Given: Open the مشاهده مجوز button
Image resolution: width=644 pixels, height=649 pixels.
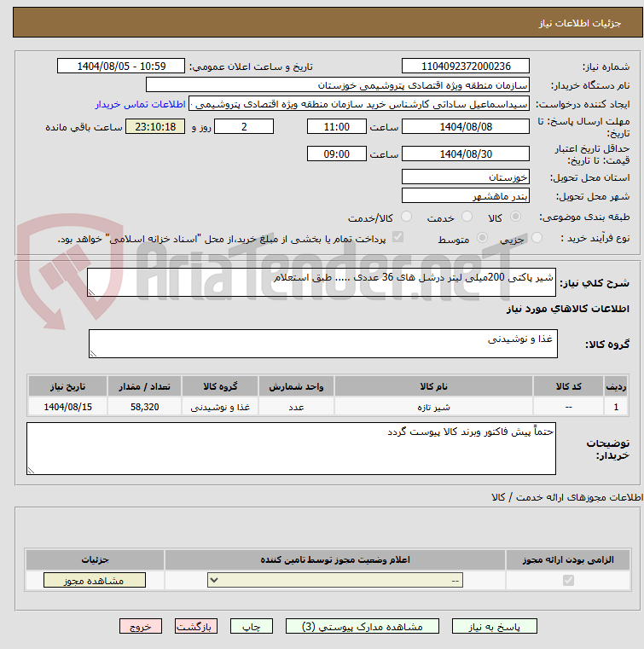Looking at the screenshot, I should (x=95, y=580).
